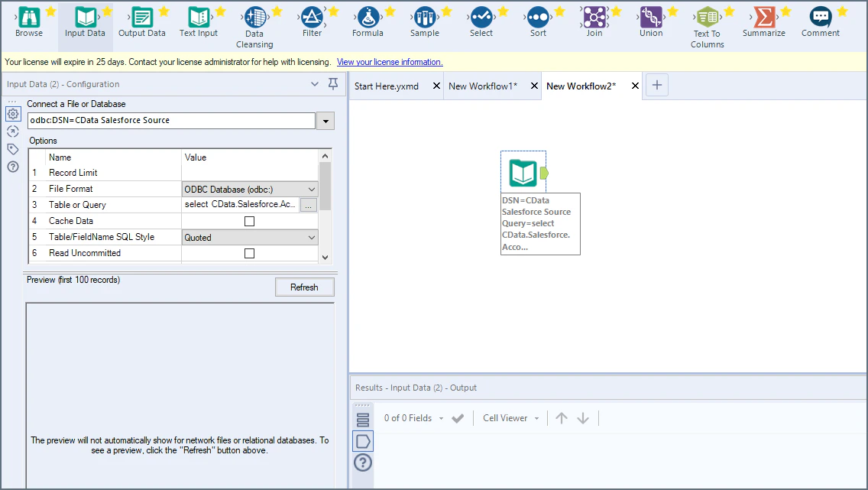This screenshot has height=490, width=868.
Task: Select the Join tool
Action: click(x=594, y=21)
